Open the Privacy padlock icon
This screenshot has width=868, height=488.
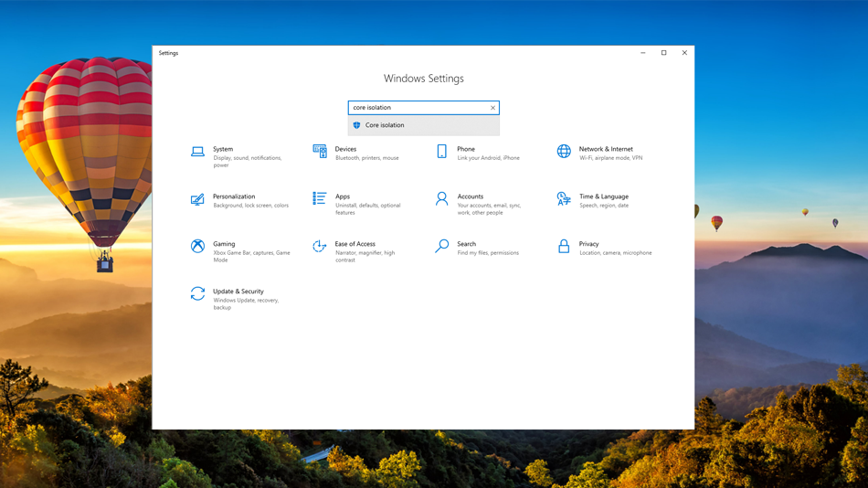click(x=564, y=247)
